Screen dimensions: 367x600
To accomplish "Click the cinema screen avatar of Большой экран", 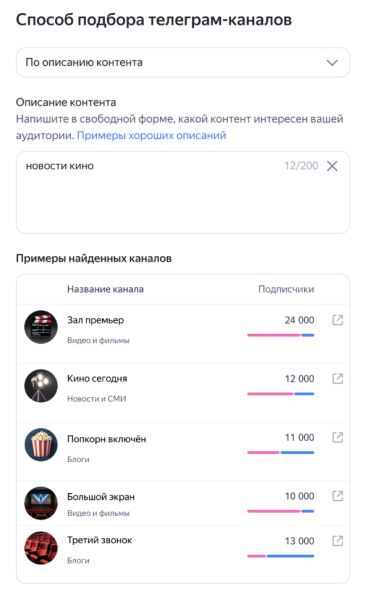I will point(41,503).
